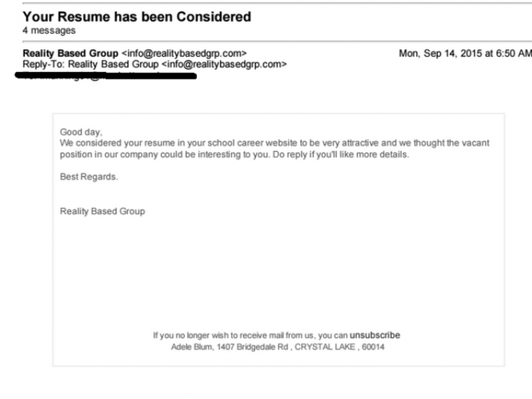Click the Reply-To email address
The image size is (532, 399).
pyautogui.click(x=224, y=64)
